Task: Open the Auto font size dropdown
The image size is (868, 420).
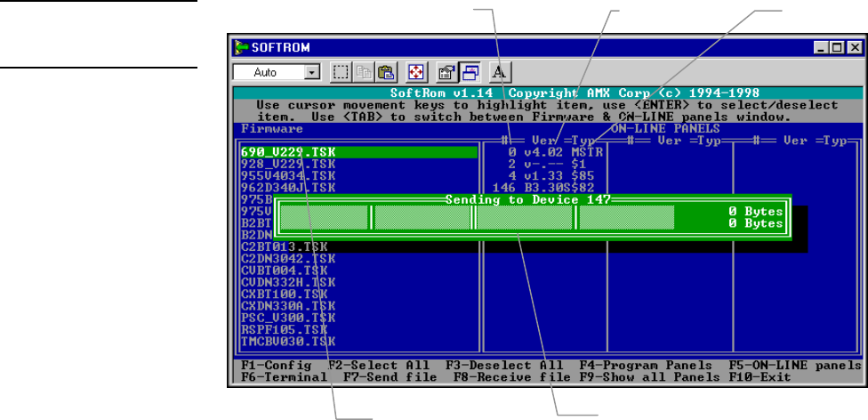Action: click(x=313, y=73)
